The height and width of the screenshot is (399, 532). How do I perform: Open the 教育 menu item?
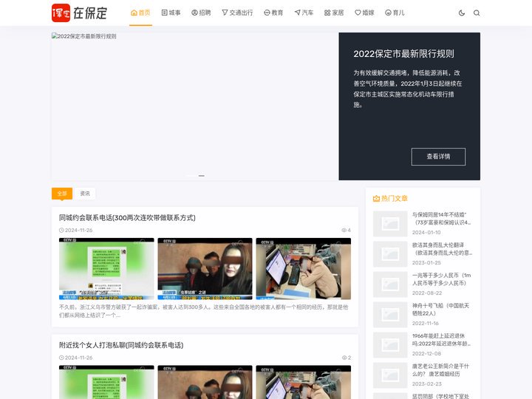coord(273,13)
